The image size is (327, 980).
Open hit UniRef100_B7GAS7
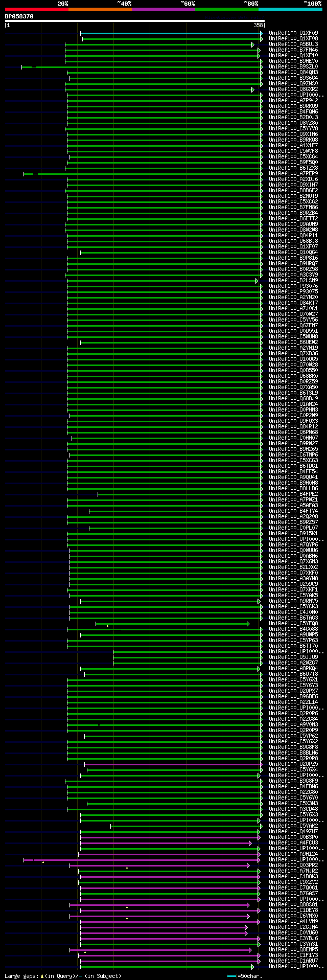[293, 893]
